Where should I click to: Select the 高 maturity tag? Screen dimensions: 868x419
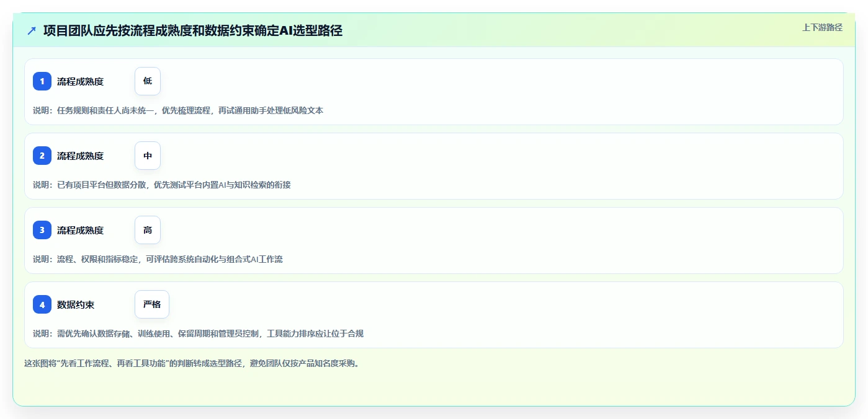click(148, 230)
